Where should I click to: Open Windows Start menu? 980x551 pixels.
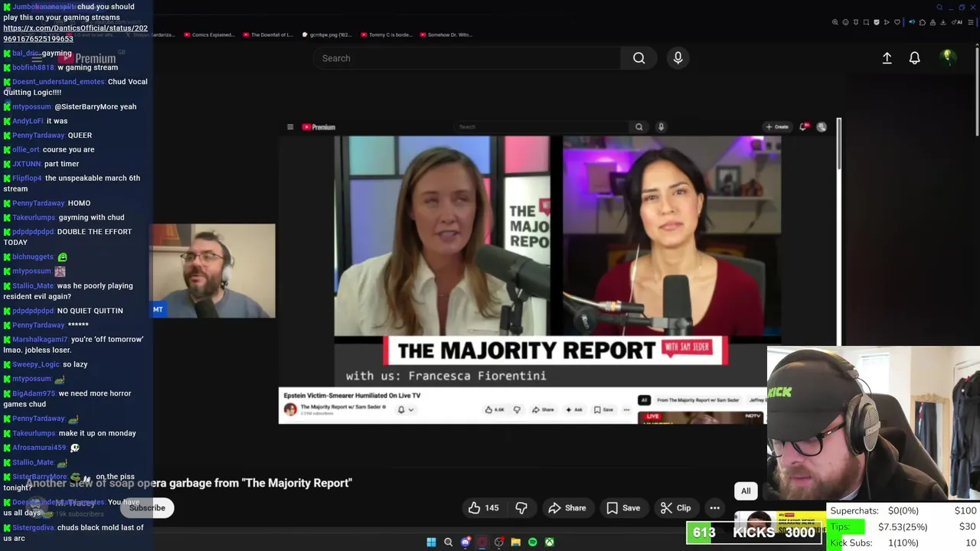point(431,542)
